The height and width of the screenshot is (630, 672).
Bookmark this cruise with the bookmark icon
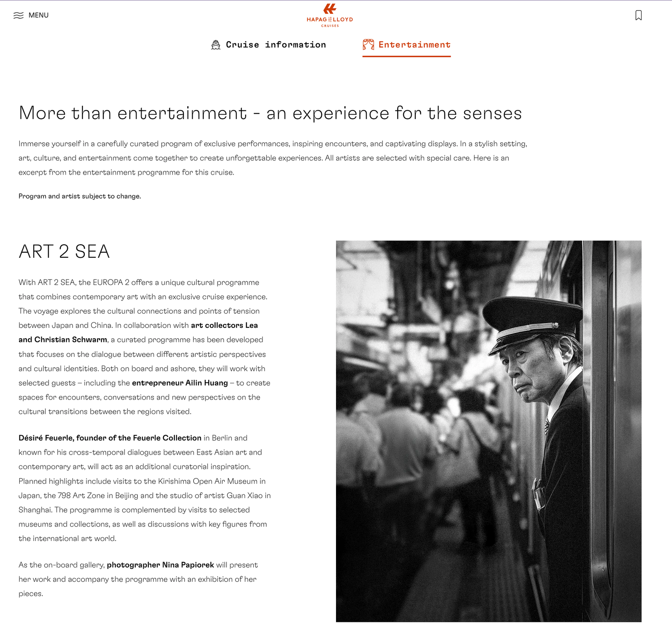coord(638,16)
